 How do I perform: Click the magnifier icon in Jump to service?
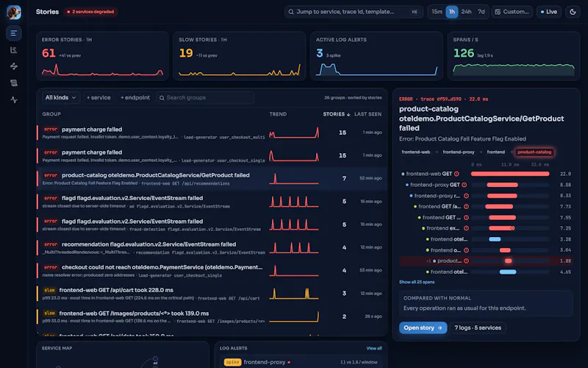(291, 12)
